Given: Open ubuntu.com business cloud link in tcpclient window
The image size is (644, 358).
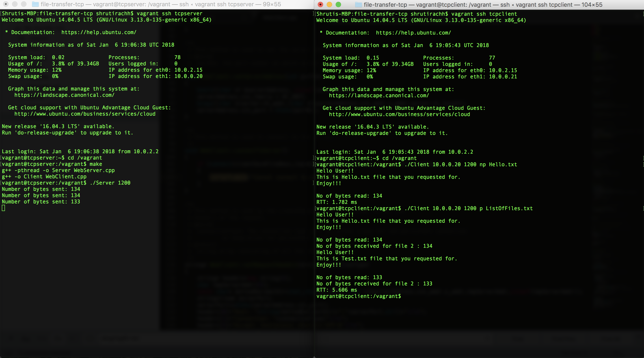Looking at the screenshot, I should click(x=399, y=114).
